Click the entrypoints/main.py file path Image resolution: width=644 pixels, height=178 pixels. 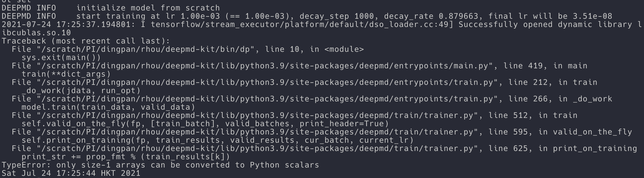pyautogui.click(x=265, y=66)
